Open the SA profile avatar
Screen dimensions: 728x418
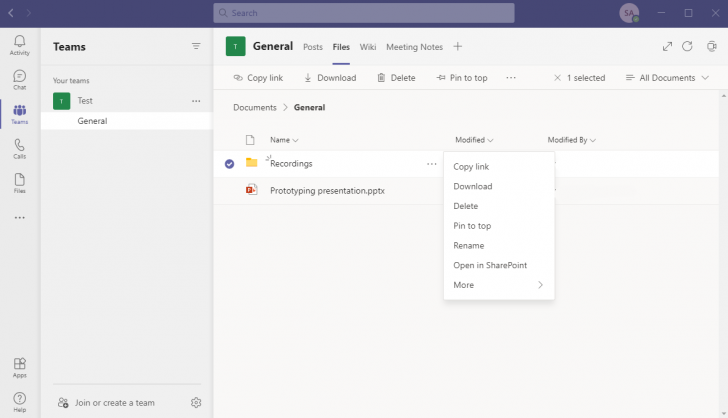pos(629,13)
